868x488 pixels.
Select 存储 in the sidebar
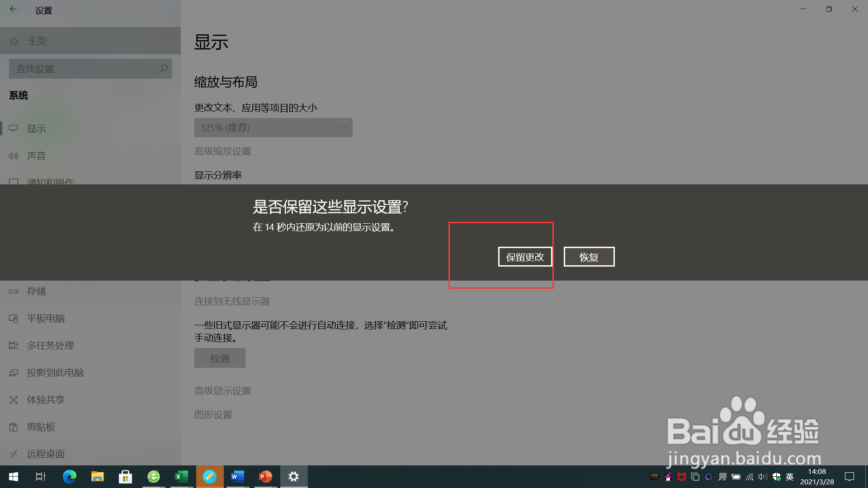(x=36, y=291)
